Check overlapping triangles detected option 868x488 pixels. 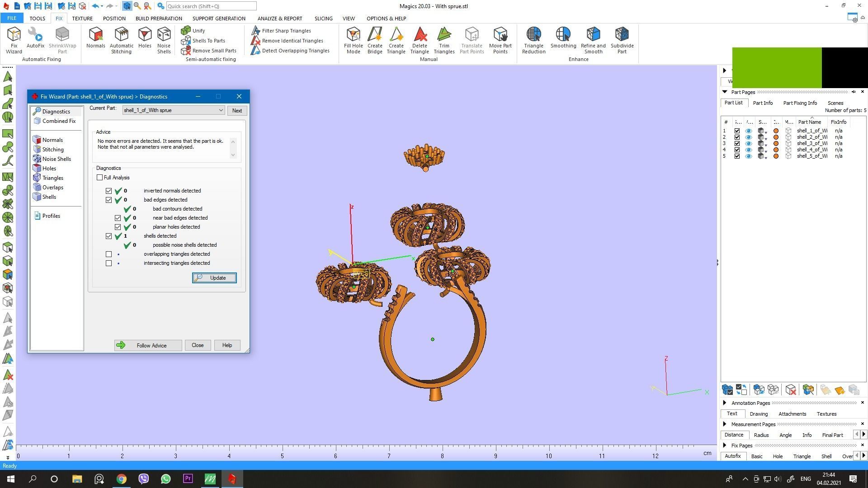coord(109,254)
